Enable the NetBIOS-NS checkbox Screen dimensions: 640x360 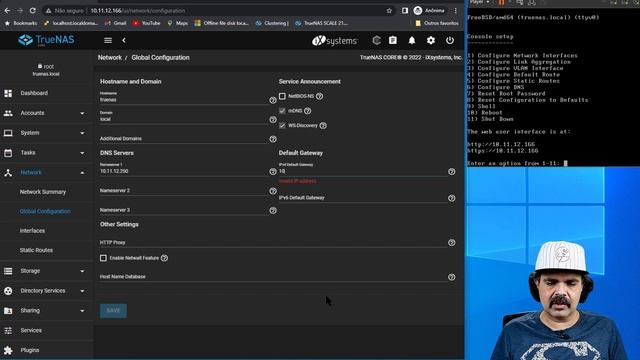tap(282, 96)
